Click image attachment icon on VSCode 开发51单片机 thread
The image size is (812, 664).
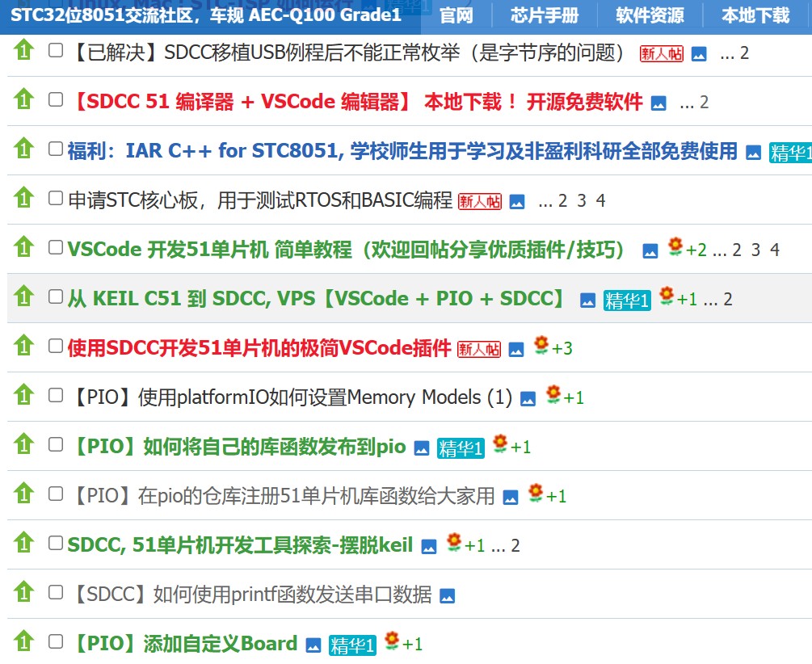click(x=650, y=250)
